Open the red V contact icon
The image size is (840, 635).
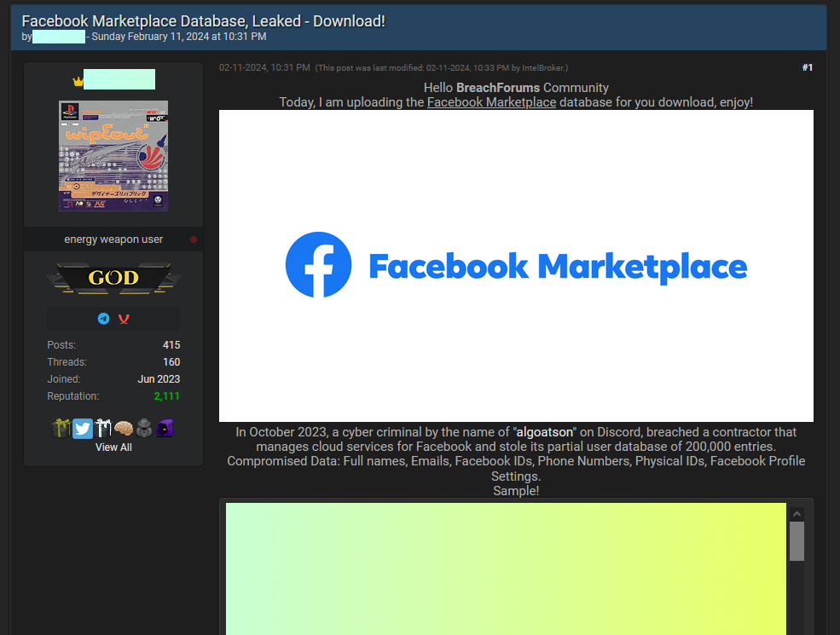coord(124,318)
